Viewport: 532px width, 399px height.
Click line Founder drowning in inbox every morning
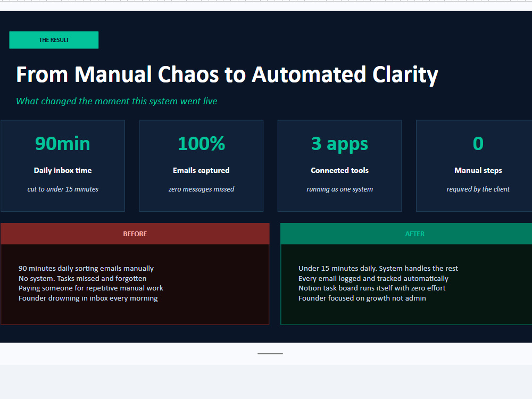(x=88, y=298)
